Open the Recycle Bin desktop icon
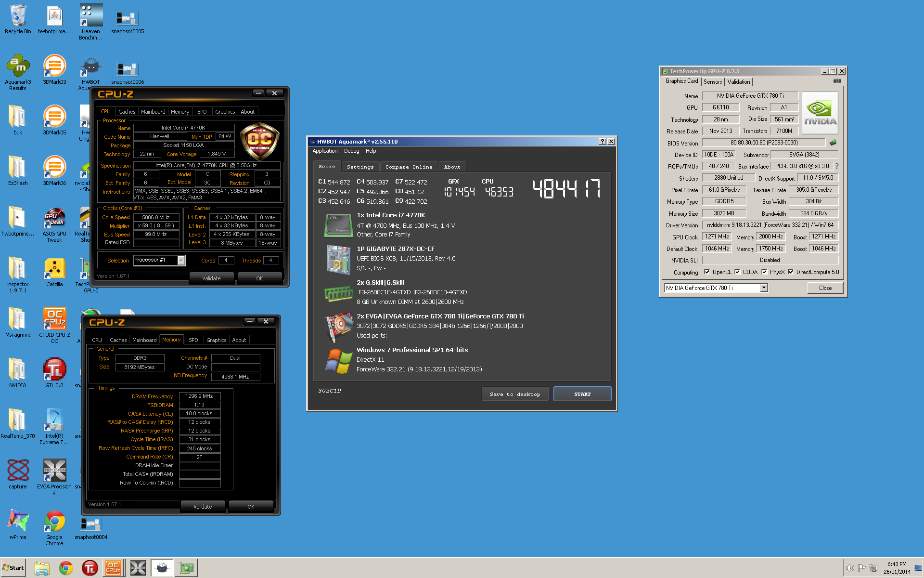Viewport: 924px width, 578px height. [18, 19]
